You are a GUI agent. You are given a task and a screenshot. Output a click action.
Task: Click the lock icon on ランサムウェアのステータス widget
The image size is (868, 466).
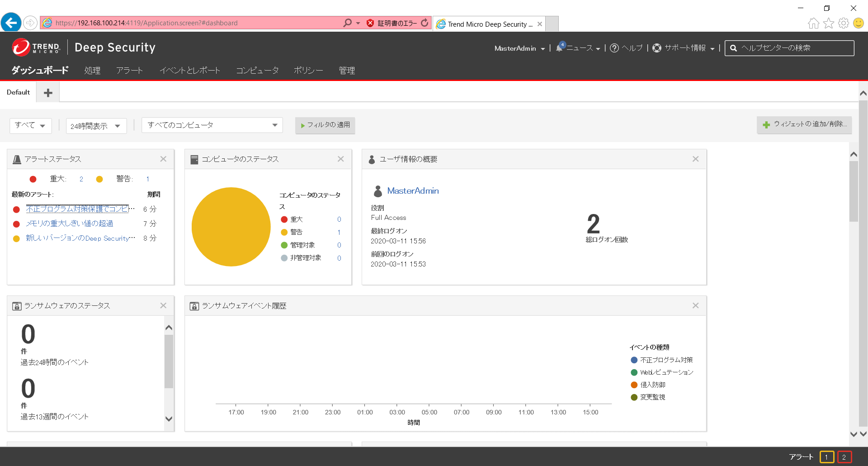click(17, 305)
